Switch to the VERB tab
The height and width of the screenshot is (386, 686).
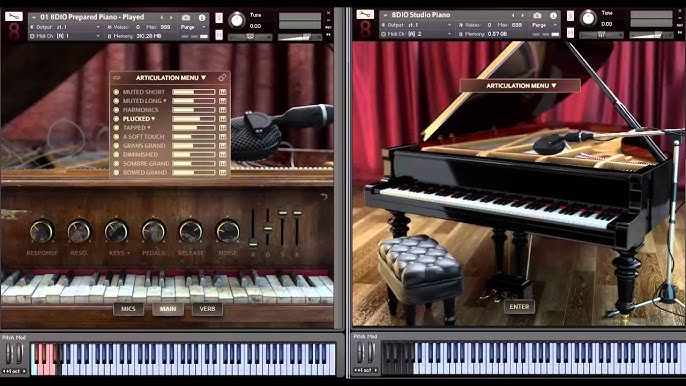207,309
